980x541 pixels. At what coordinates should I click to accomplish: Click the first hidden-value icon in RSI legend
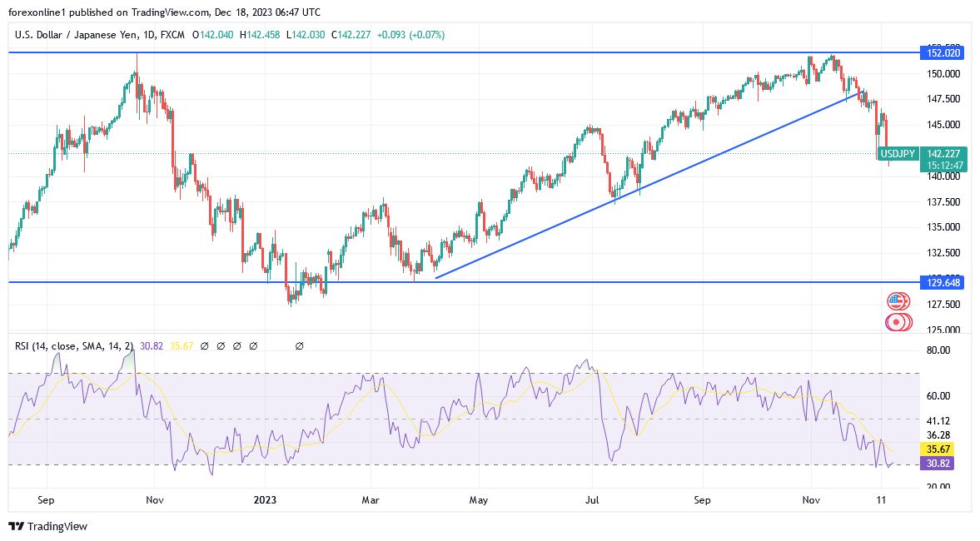pyautogui.click(x=205, y=345)
